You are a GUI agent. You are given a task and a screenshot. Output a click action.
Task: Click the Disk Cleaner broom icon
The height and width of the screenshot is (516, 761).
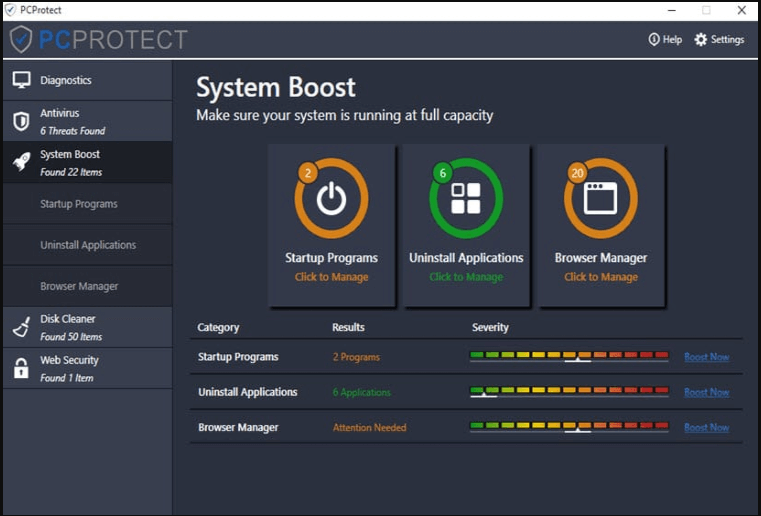pos(21,327)
